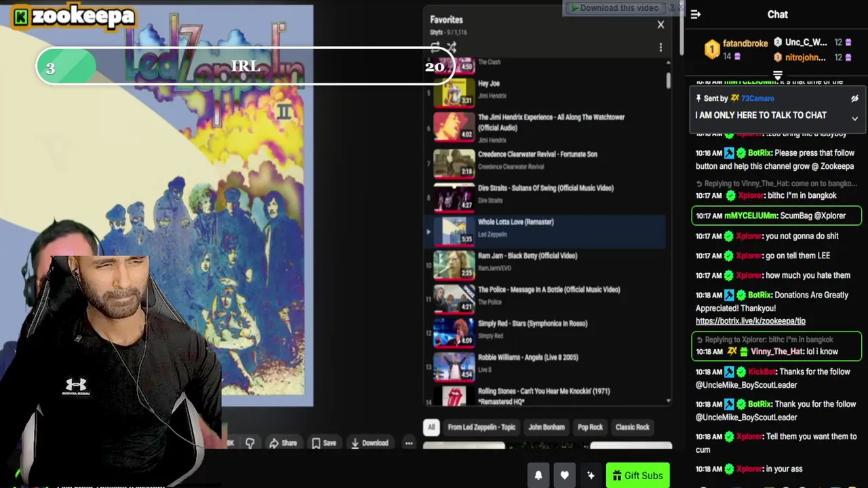Select Rolling Stones - Can't You Hear Me Knockin'
This screenshot has height=488, width=868.
[x=546, y=395]
